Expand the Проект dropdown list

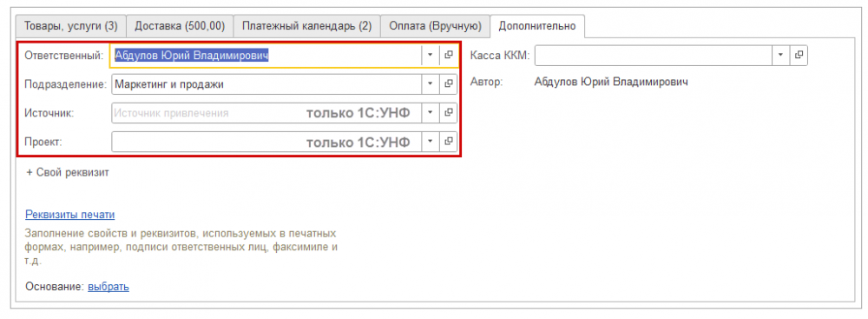click(431, 142)
